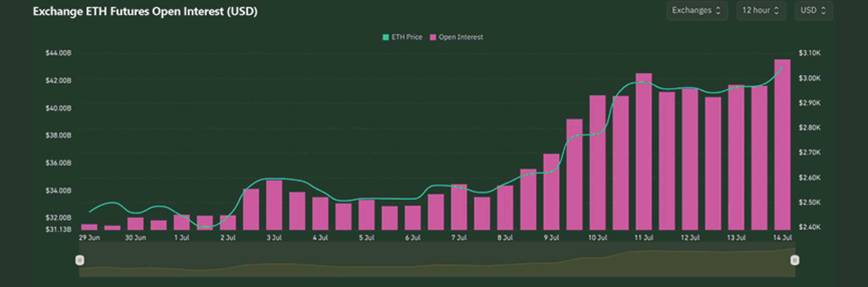Click the 29 Jun date label
Screen dimensions: 868x287
pyautogui.click(x=89, y=238)
